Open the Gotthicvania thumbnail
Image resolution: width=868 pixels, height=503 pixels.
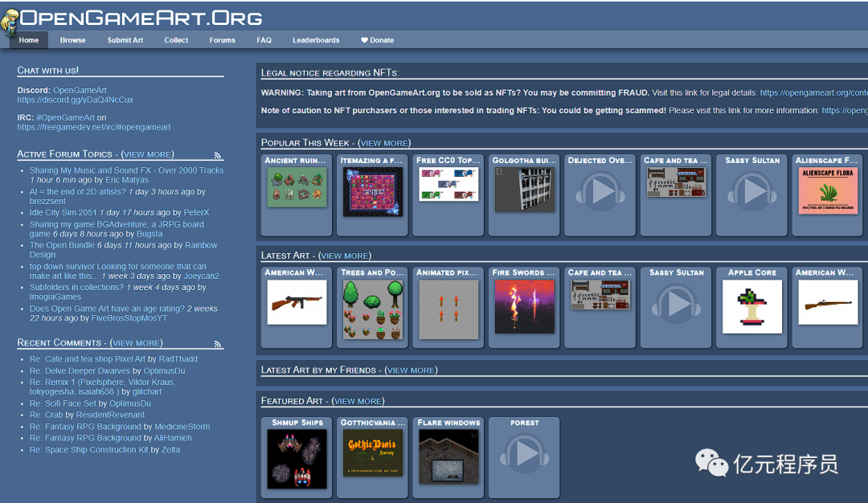[x=373, y=453]
